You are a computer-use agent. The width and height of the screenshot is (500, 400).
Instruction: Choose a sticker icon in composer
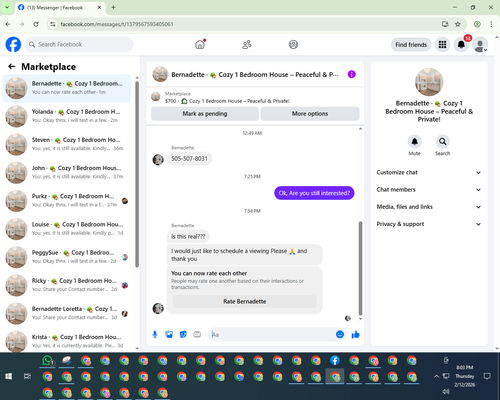183,334
